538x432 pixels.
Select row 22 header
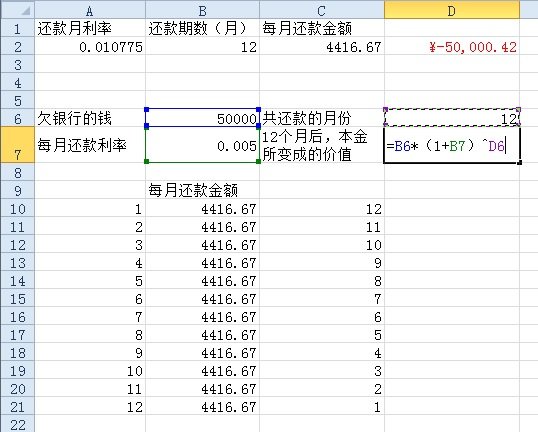[x=17, y=424]
